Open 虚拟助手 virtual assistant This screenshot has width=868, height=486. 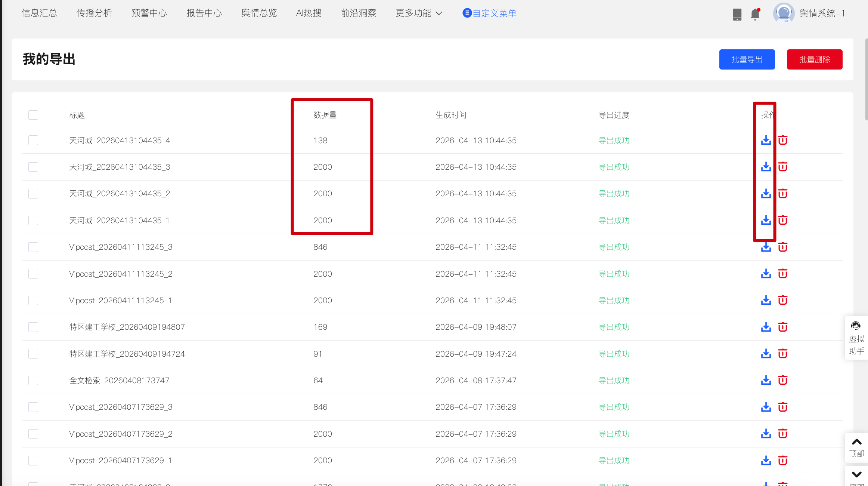click(856, 338)
